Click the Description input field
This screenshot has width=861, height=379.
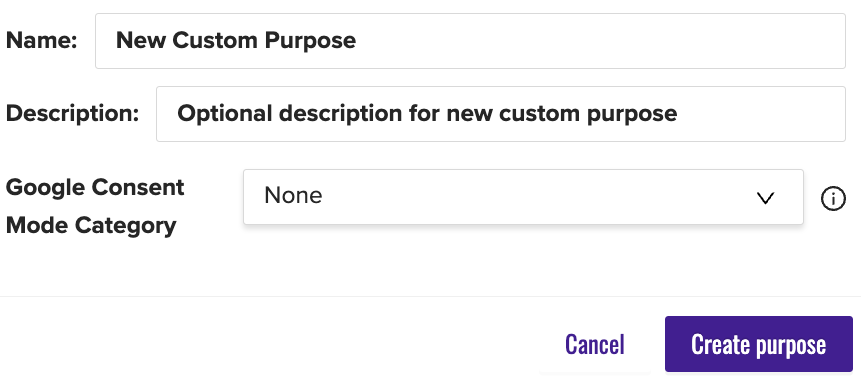pyautogui.click(x=501, y=114)
